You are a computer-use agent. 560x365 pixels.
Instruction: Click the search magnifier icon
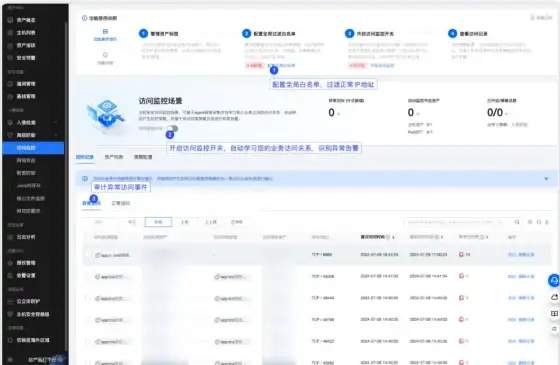[x=517, y=222]
